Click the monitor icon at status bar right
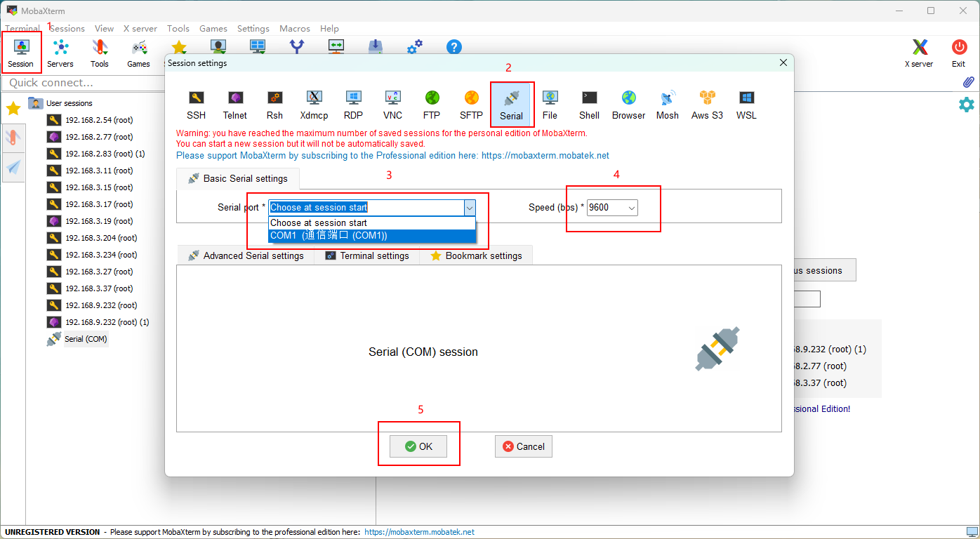Image resolution: width=980 pixels, height=539 pixels. (972, 532)
